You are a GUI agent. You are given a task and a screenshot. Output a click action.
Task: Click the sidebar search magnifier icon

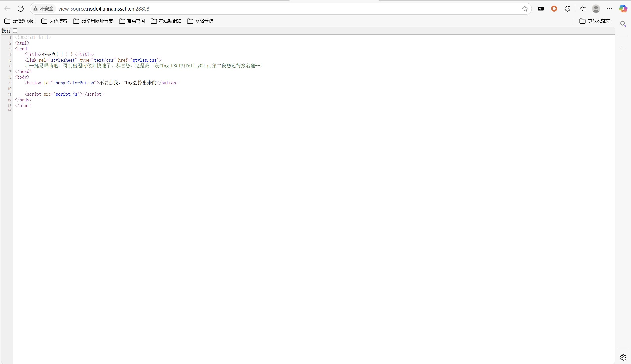pos(623,24)
